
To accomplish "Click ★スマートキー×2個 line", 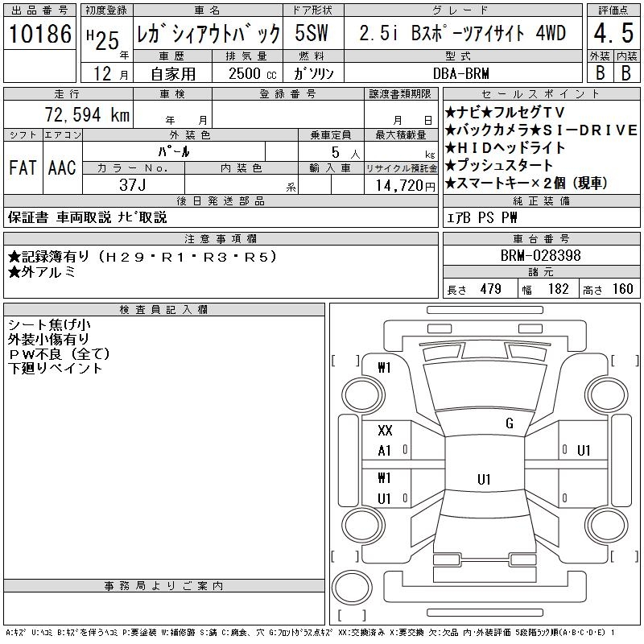I will [526, 183].
